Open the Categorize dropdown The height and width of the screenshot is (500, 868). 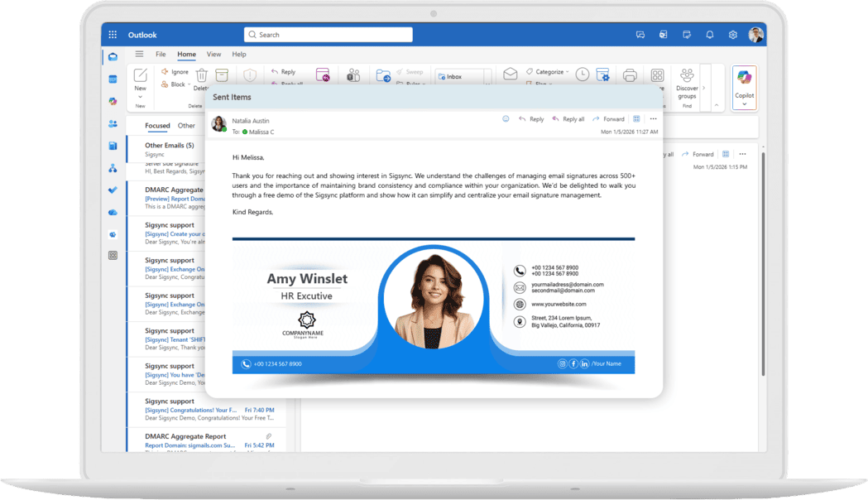tap(547, 71)
